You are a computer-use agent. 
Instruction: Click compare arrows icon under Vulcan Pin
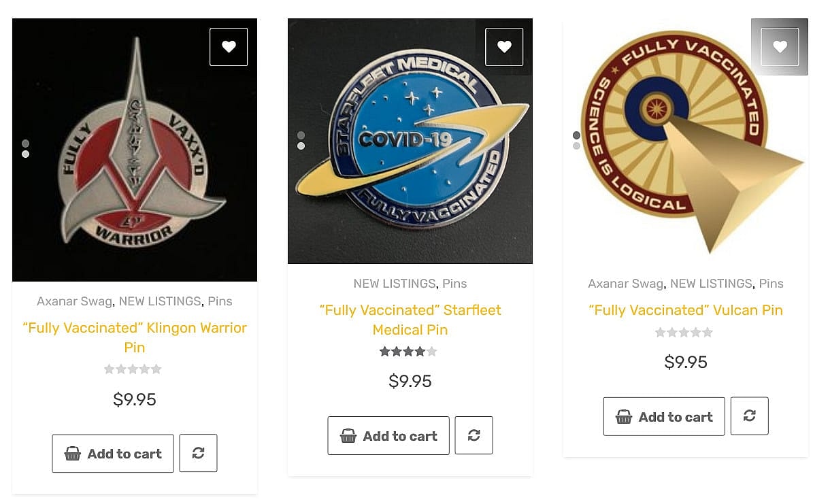coord(749,416)
